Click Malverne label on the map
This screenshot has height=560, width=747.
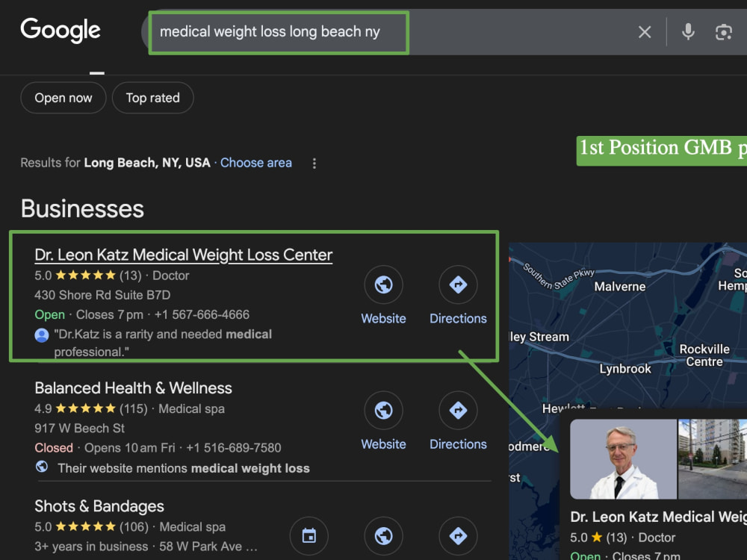coord(620,287)
